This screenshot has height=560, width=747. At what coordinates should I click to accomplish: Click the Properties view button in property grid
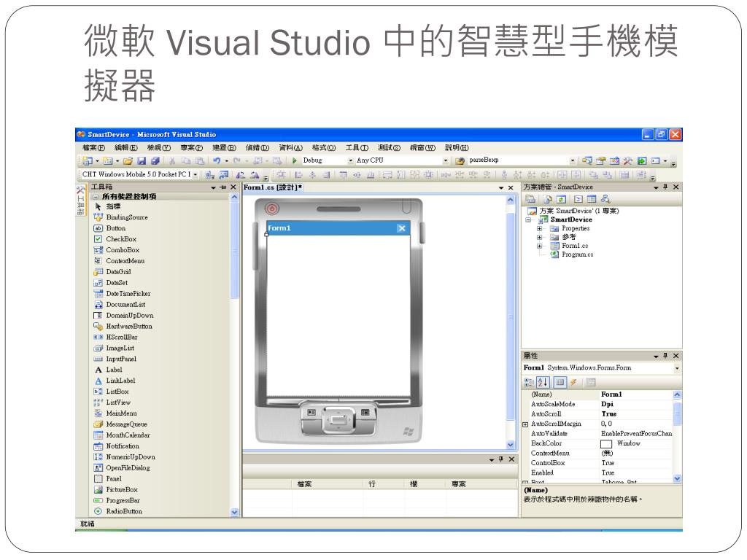(560, 382)
